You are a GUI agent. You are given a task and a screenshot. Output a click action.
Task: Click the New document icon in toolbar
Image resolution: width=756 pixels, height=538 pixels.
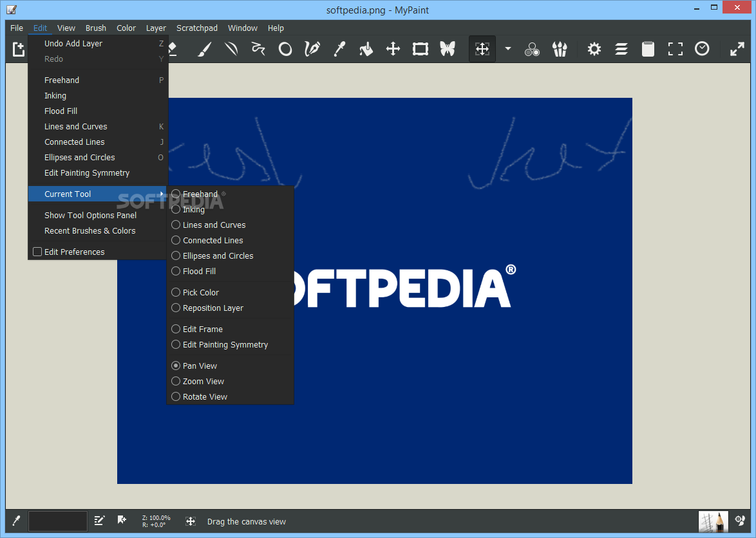pyautogui.click(x=18, y=49)
